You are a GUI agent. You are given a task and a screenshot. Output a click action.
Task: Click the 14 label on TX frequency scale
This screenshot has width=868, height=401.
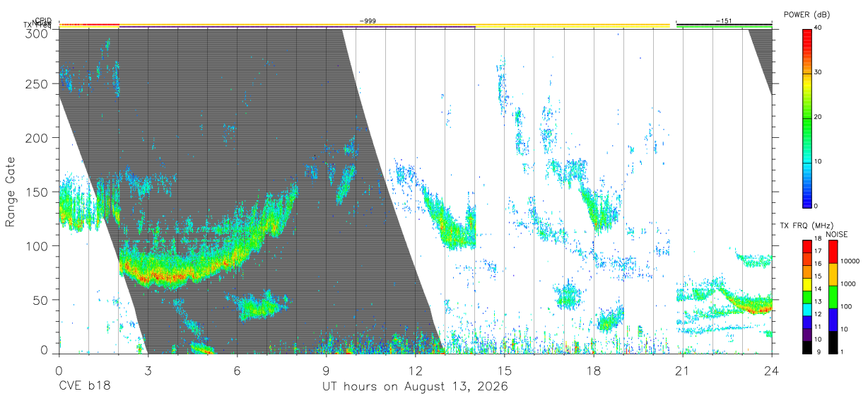click(818, 289)
